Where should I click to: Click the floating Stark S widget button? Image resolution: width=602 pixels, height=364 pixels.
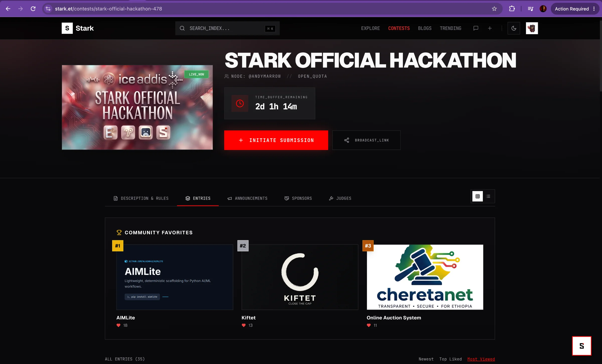pos(581,346)
